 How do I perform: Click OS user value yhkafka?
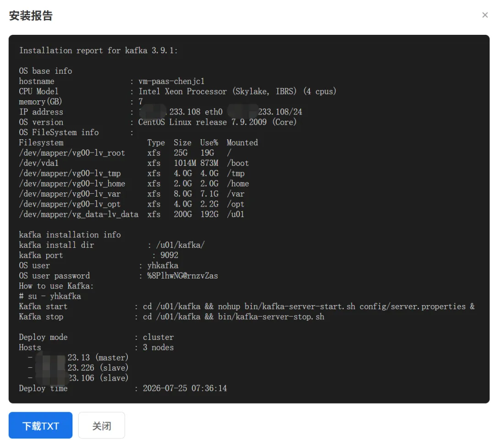pyautogui.click(x=163, y=266)
